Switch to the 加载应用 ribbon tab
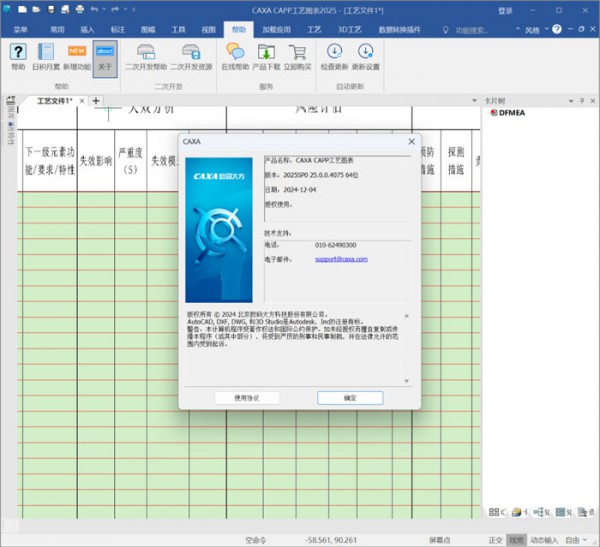This screenshot has height=547, width=600. tap(276, 29)
